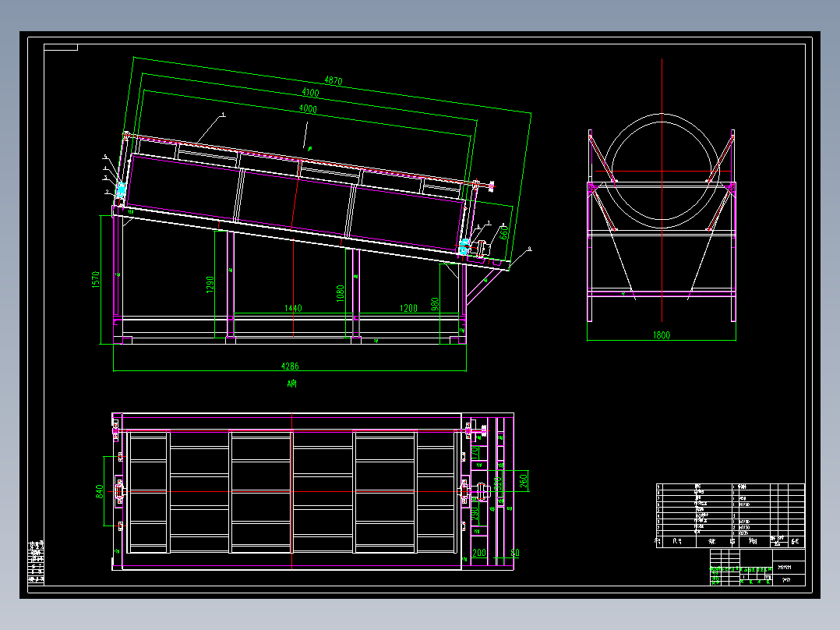
Task: Select the 290 dimension text
Action: [x=475, y=514]
